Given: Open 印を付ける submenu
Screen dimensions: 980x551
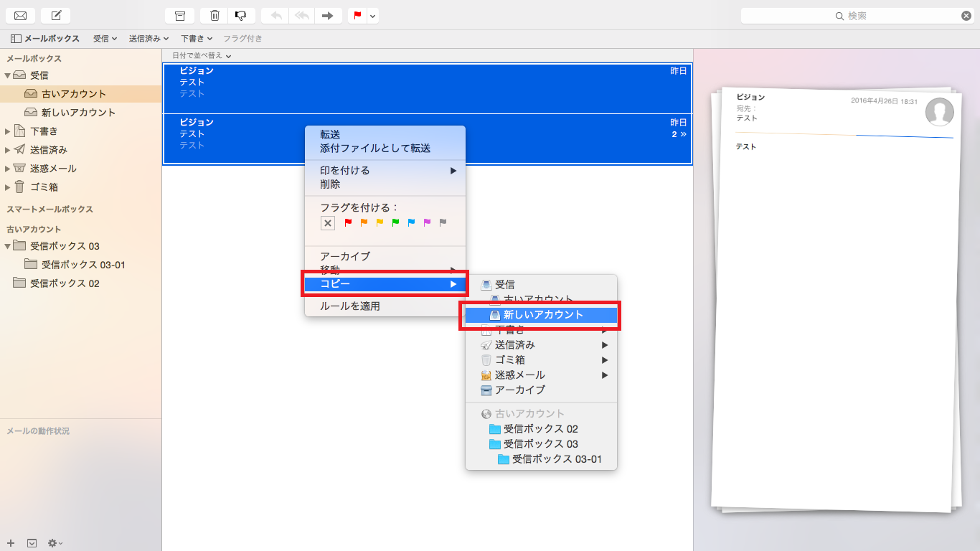Looking at the screenshot, I should (x=385, y=171).
